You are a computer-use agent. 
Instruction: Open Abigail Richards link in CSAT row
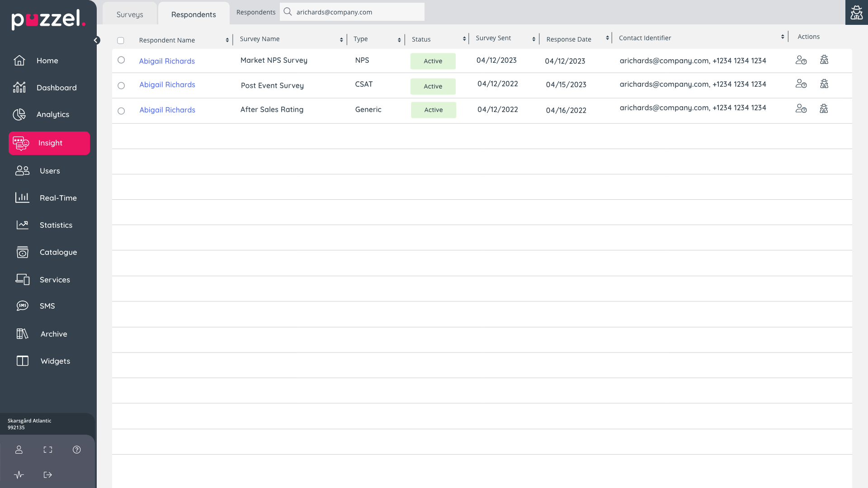tap(167, 85)
